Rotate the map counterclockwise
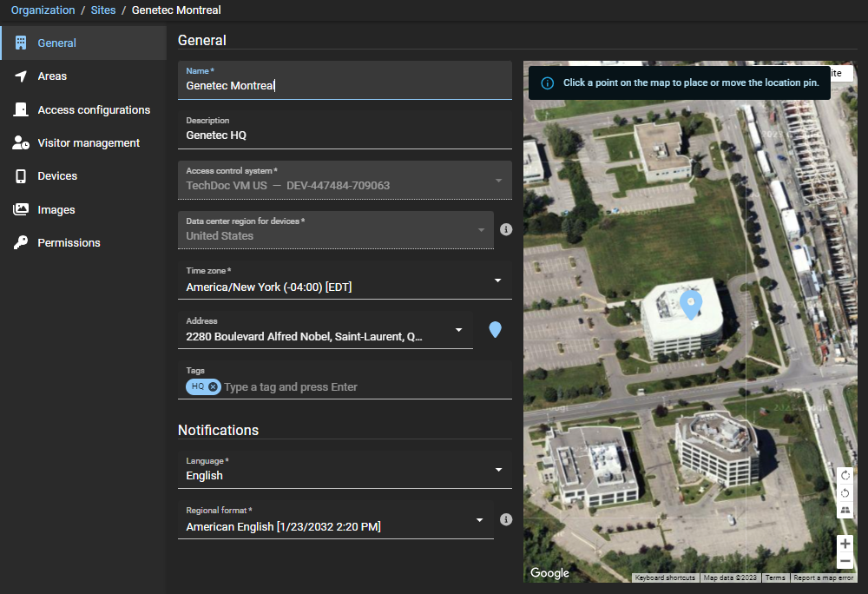This screenshot has width=868, height=594. pos(845,493)
